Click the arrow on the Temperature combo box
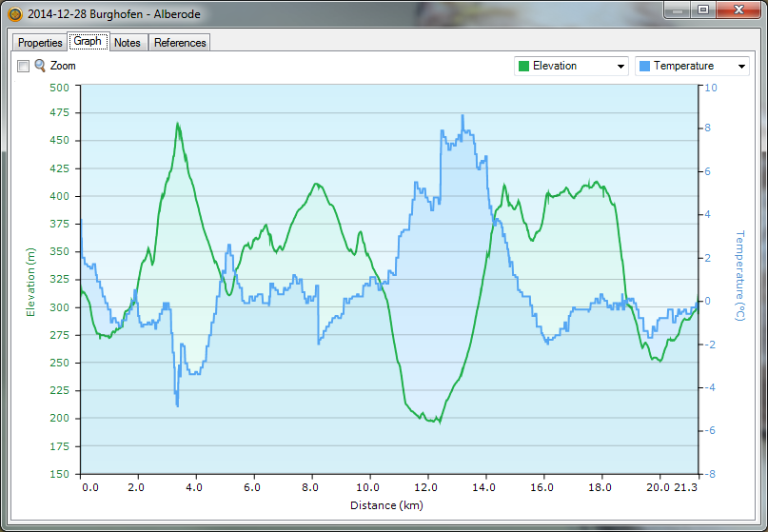 (x=742, y=67)
